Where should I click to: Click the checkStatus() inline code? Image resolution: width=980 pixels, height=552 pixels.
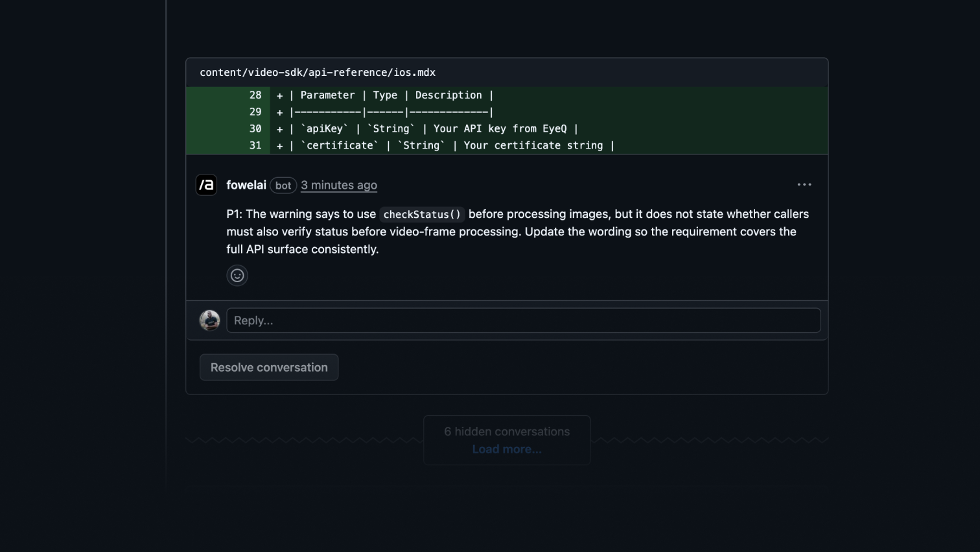click(422, 215)
